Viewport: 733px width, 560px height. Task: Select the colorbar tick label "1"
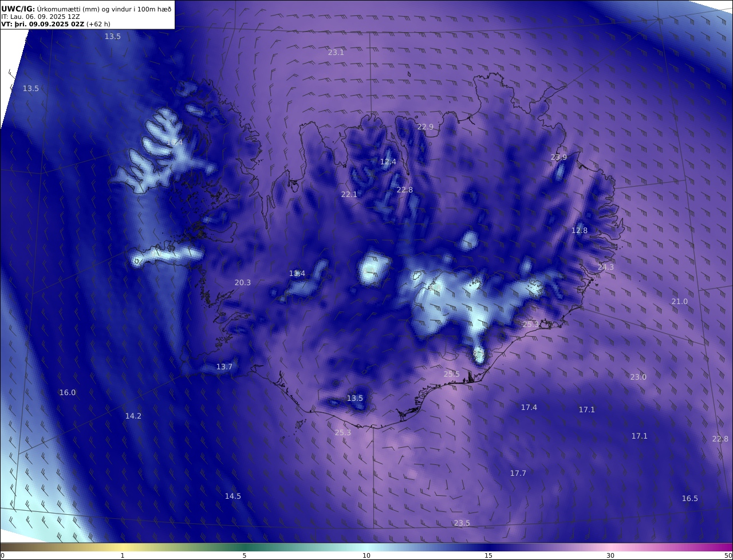pos(123,555)
